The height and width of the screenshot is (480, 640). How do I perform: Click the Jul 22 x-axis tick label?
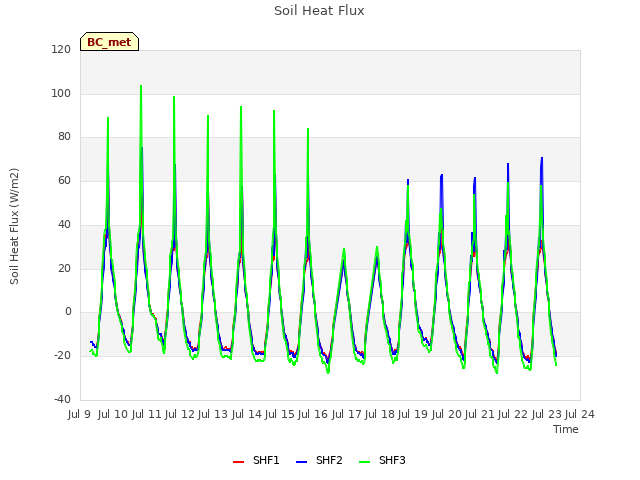click(x=513, y=414)
